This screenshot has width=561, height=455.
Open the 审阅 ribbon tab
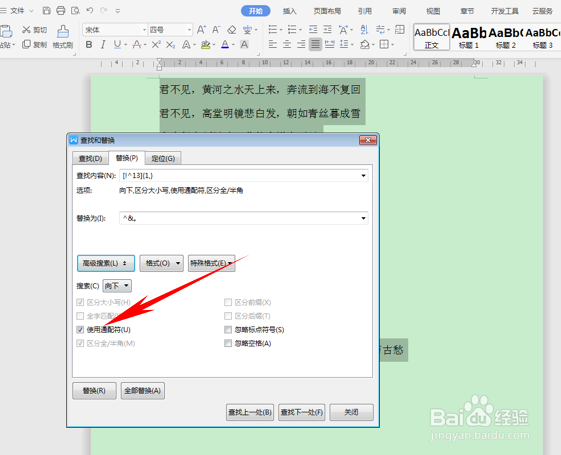[399, 11]
